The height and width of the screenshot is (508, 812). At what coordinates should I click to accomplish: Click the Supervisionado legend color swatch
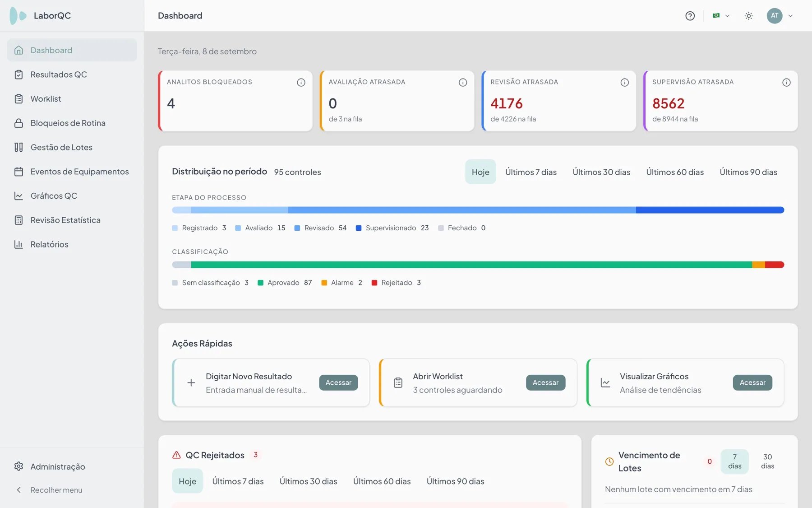[x=359, y=228]
